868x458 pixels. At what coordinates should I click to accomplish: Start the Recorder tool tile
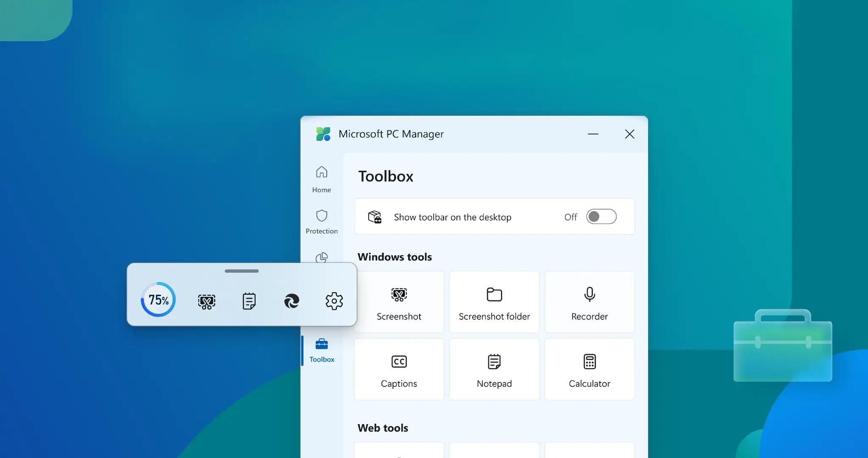click(x=589, y=302)
